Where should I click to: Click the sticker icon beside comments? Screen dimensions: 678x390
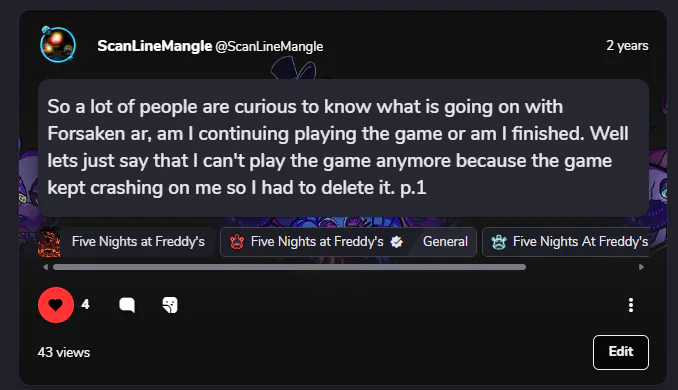tap(170, 305)
